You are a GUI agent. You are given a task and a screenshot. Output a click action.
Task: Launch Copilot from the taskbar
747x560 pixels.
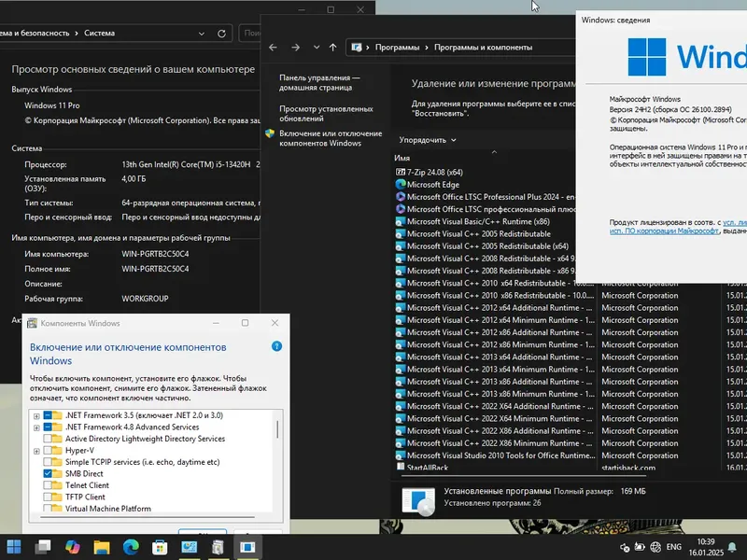[73, 547]
